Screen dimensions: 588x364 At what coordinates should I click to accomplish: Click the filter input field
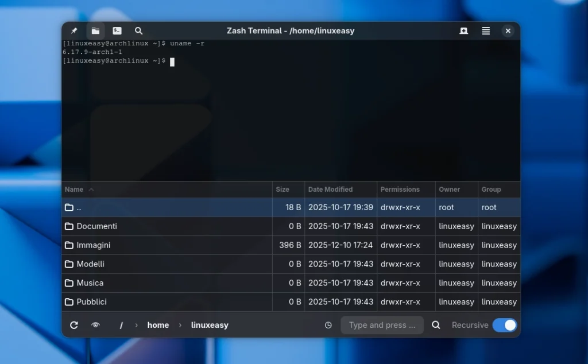(382, 325)
